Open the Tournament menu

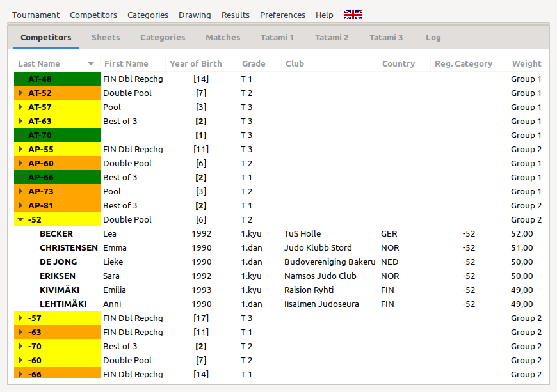tap(36, 15)
